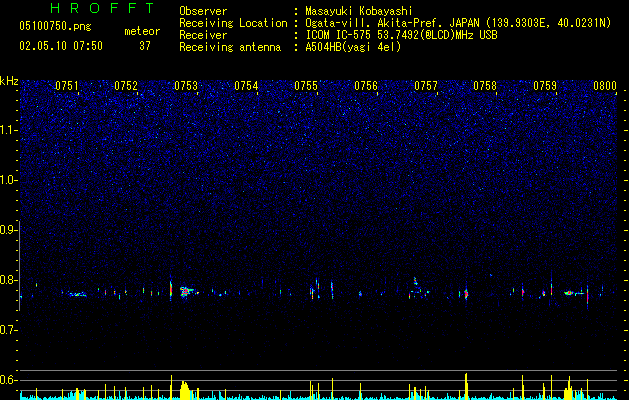Click the 0755 time marker
The image size is (629, 400).
click(x=306, y=86)
